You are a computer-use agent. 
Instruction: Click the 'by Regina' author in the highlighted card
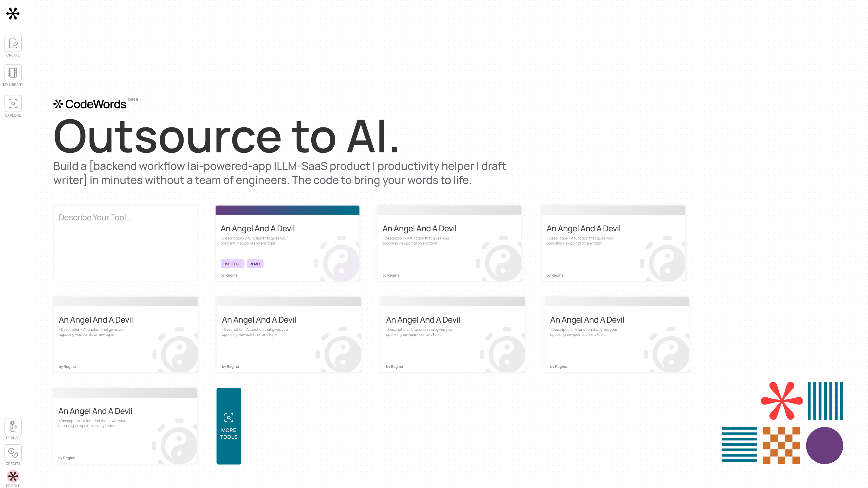[x=229, y=275]
